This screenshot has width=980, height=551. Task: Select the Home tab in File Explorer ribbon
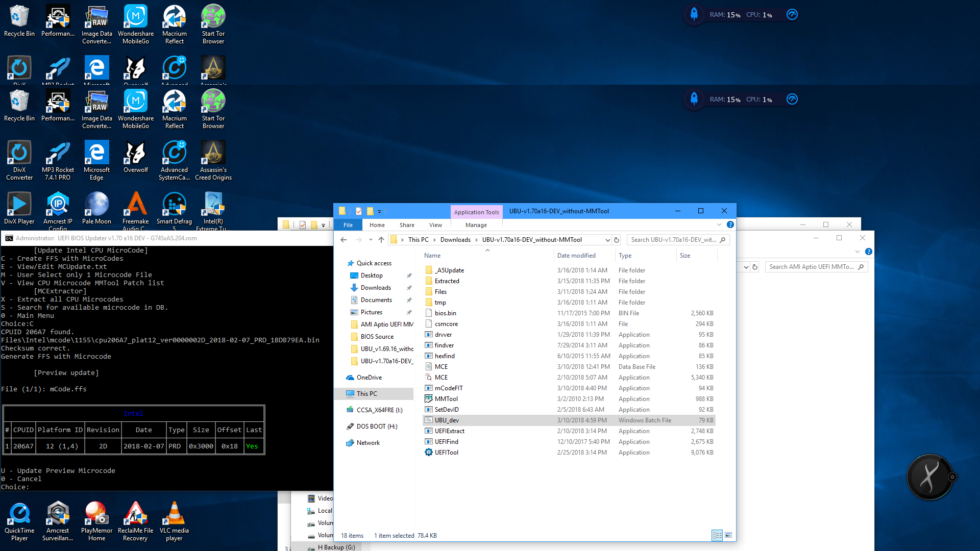pyautogui.click(x=377, y=224)
